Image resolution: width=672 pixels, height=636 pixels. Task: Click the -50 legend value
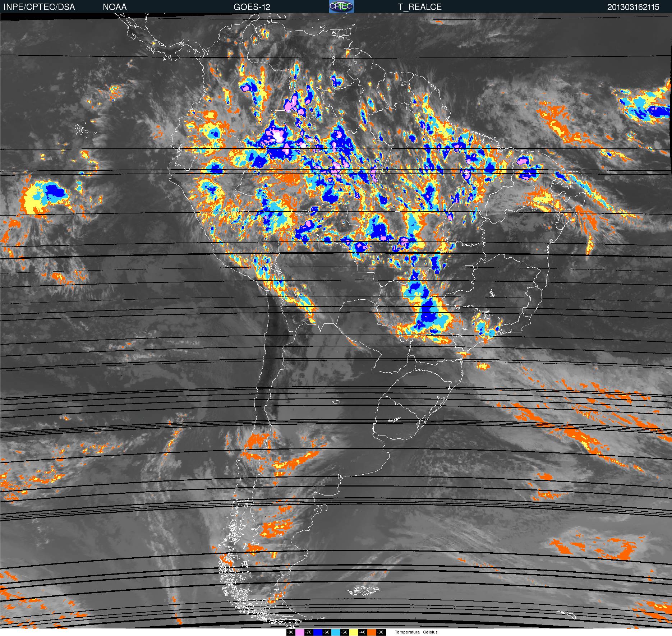344,632
